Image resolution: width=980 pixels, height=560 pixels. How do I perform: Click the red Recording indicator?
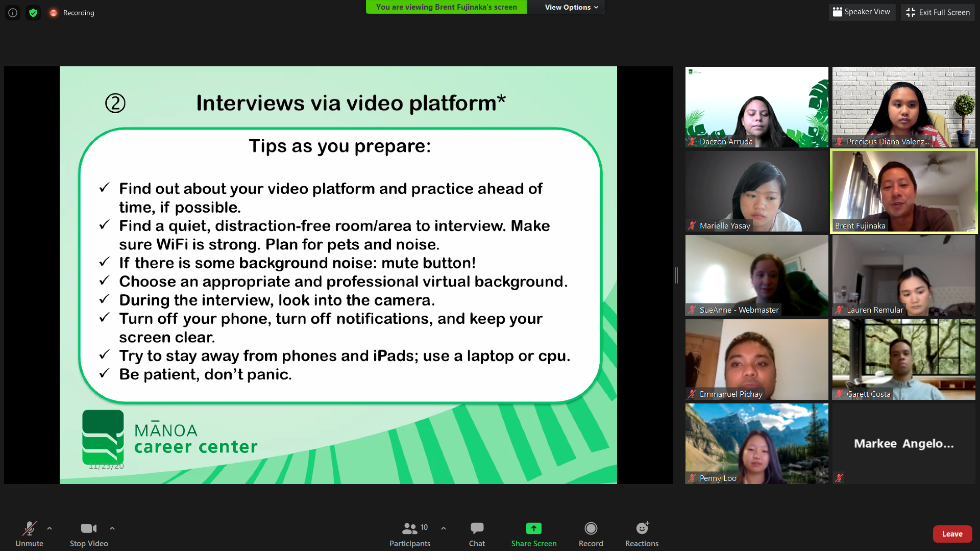point(54,13)
